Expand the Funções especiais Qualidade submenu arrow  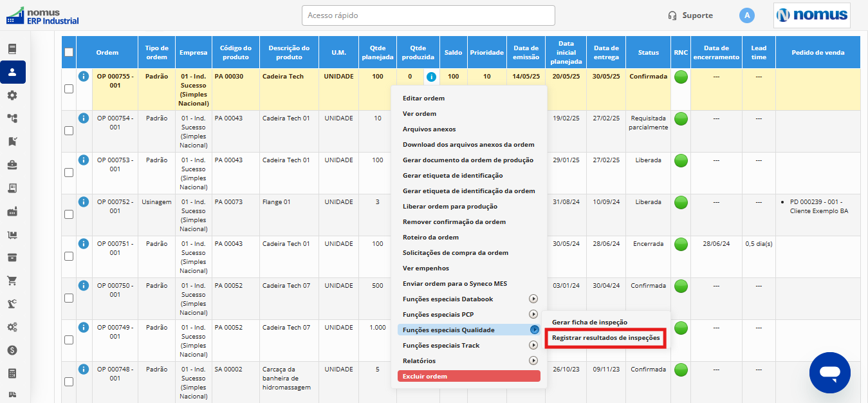[x=533, y=330]
